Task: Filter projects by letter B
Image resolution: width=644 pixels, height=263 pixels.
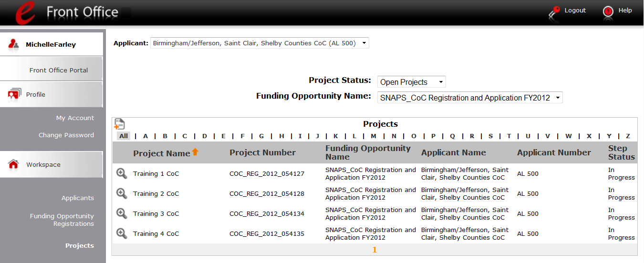Action: pyautogui.click(x=165, y=136)
